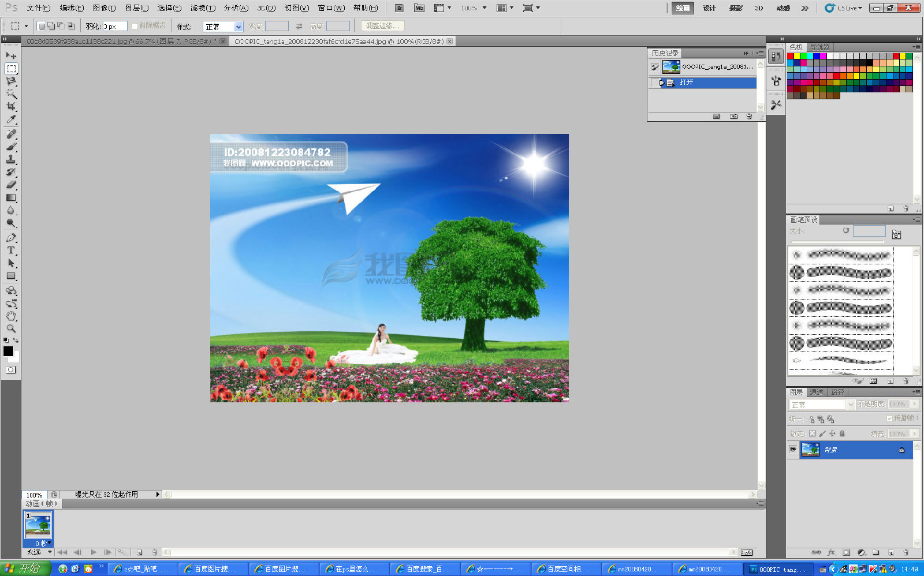Viewport: 924px width, 576px height.
Task: Open the frame delay 0秒 dropdown
Action: point(42,543)
